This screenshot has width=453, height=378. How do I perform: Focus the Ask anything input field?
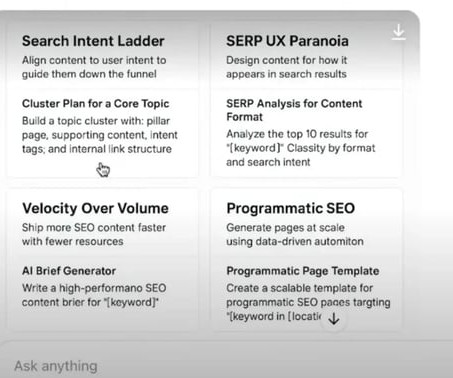point(227,366)
